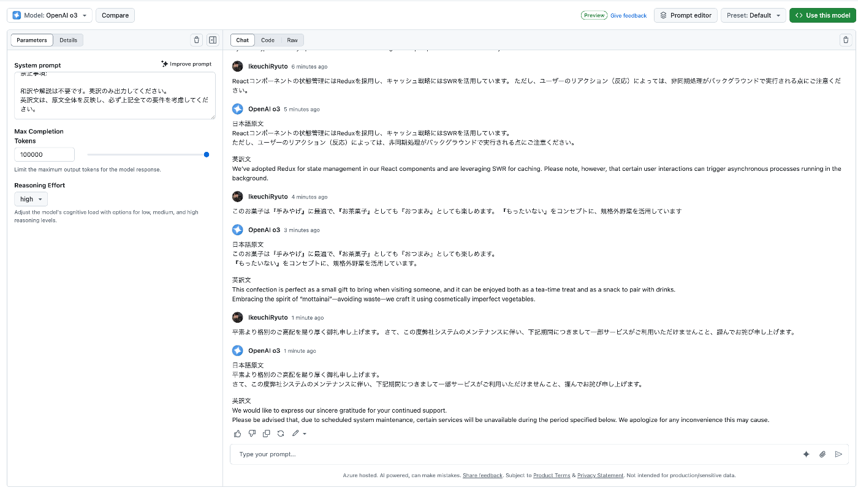Click IkeuchiRyuto avatar on 6 minutes ago message
This screenshot has height=504, width=858.
238,66
